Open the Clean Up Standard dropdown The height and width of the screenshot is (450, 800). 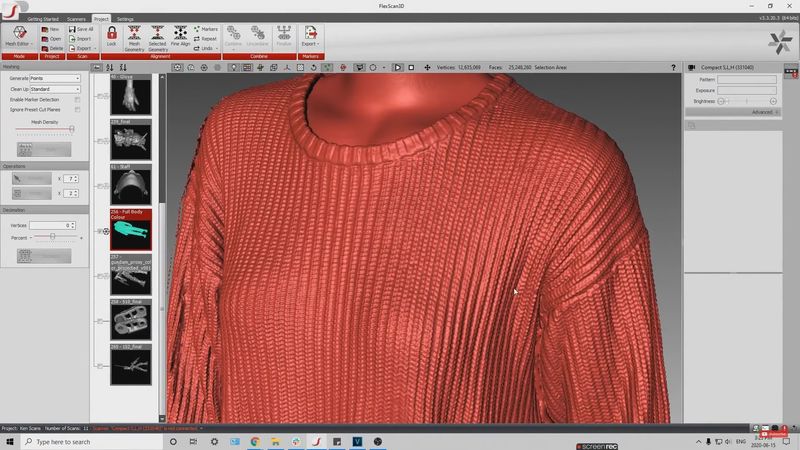(x=55, y=89)
